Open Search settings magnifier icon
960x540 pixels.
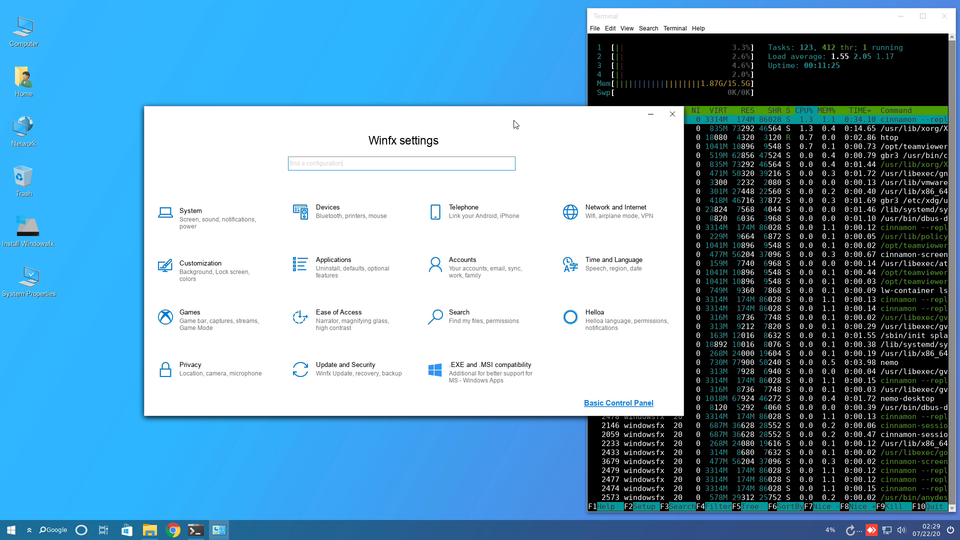click(435, 317)
